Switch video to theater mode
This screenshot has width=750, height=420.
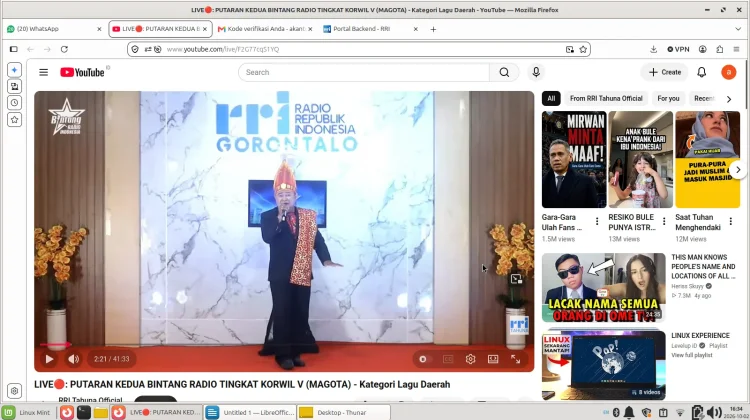click(493, 359)
